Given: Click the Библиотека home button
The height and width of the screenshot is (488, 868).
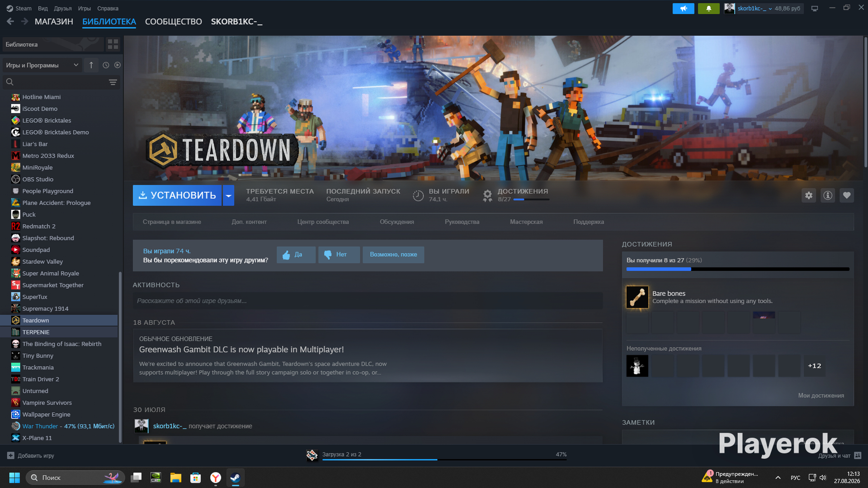Looking at the screenshot, I should coord(53,44).
